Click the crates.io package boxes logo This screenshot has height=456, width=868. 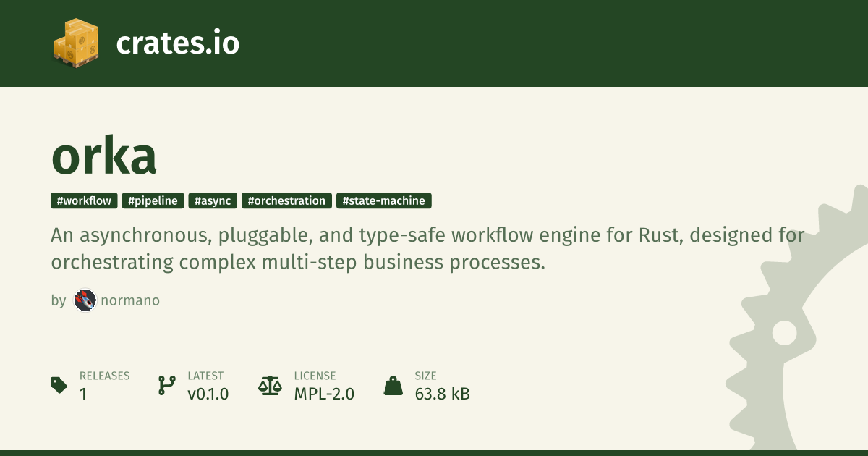[75, 43]
